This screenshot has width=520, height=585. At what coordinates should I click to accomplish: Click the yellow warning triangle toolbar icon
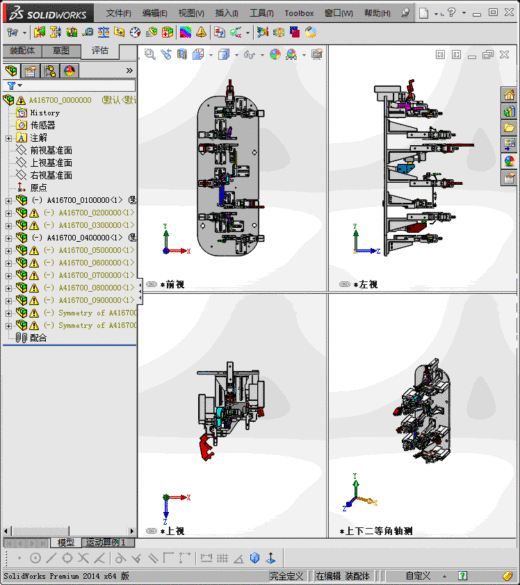click(201, 32)
